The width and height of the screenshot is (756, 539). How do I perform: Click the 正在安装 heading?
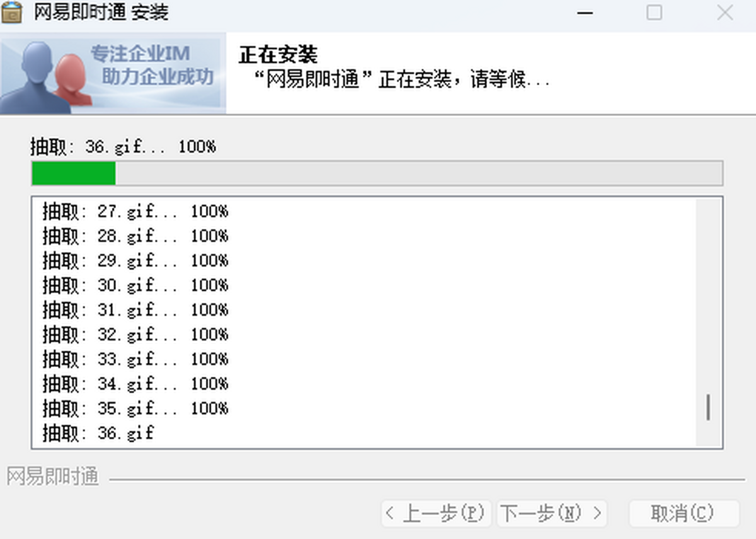coord(278,54)
